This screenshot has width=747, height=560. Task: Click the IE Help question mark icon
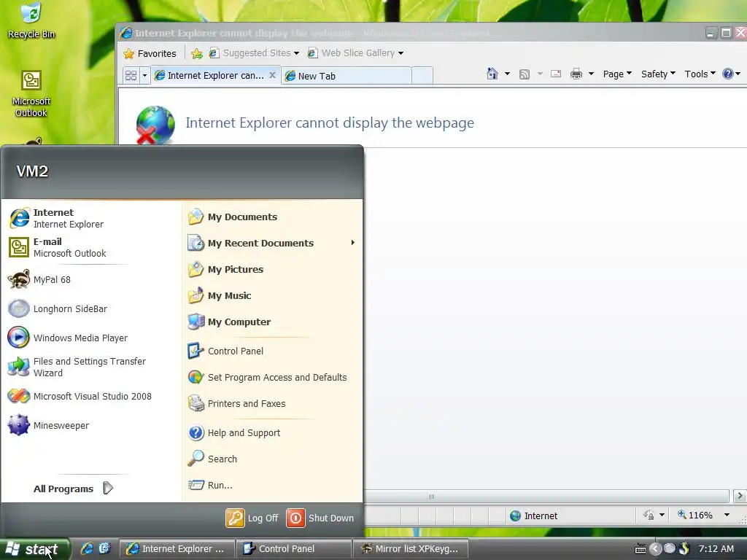click(x=727, y=74)
